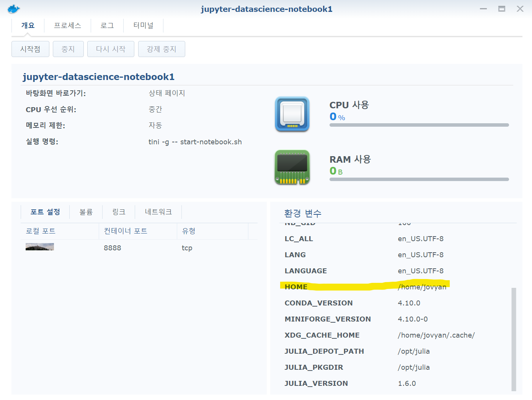The width and height of the screenshot is (532, 400).
Task: Sort by 로컬 포트 column header
Action: click(60, 231)
